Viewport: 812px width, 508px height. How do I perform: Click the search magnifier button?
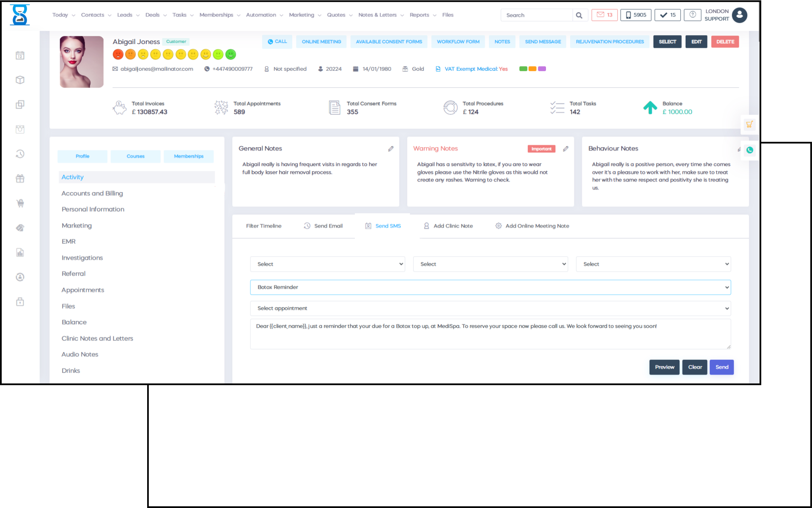pyautogui.click(x=579, y=15)
